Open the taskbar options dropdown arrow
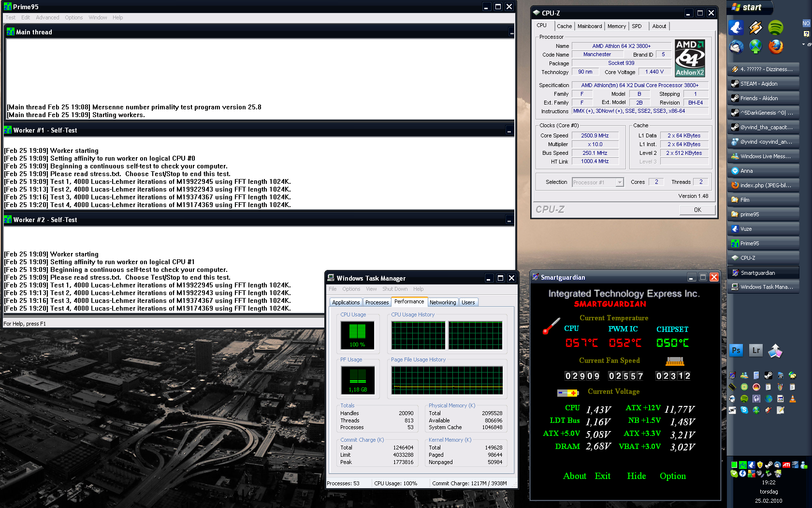The image size is (812, 508). (804, 45)
